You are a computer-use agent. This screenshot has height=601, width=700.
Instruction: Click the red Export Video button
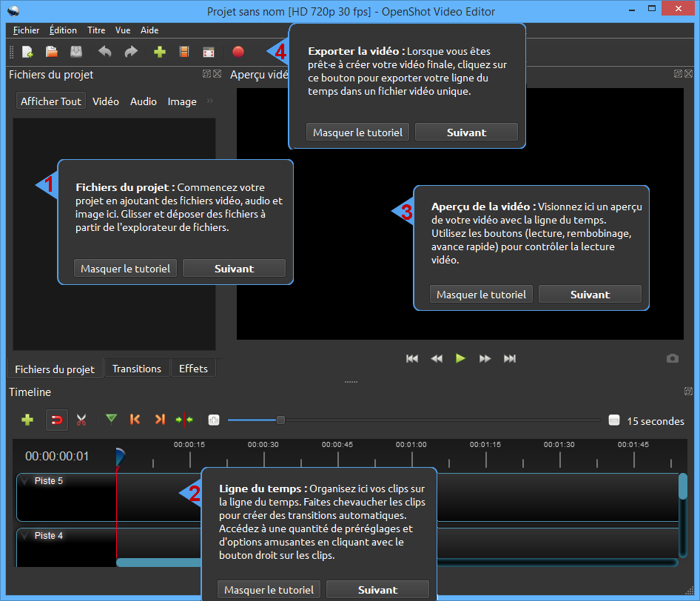point(238,52)
